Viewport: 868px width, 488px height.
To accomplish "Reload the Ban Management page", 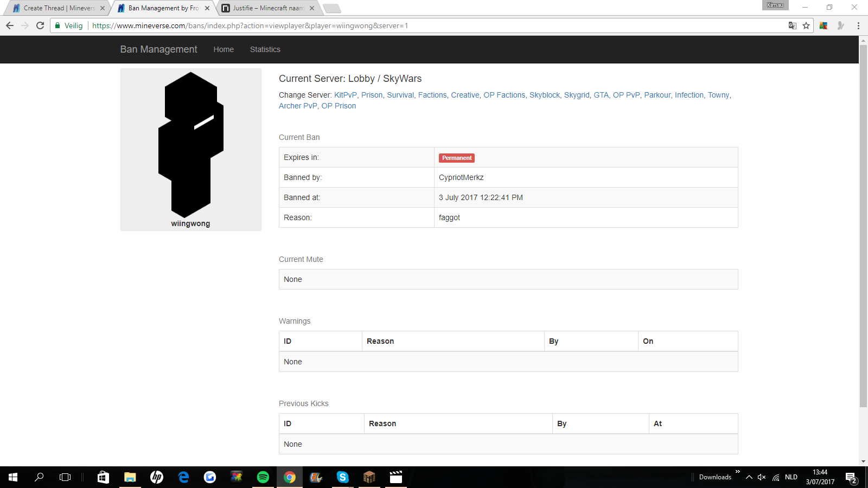I will pos(40,25).
